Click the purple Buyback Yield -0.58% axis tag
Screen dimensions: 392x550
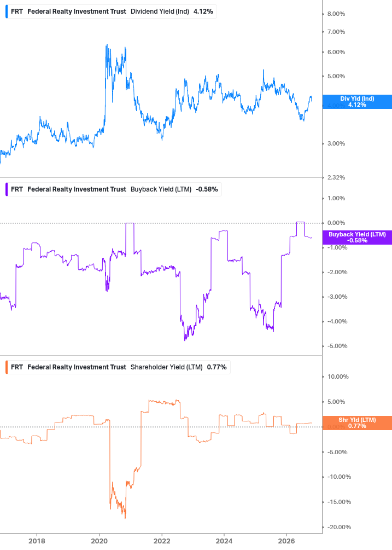(357, 238)
